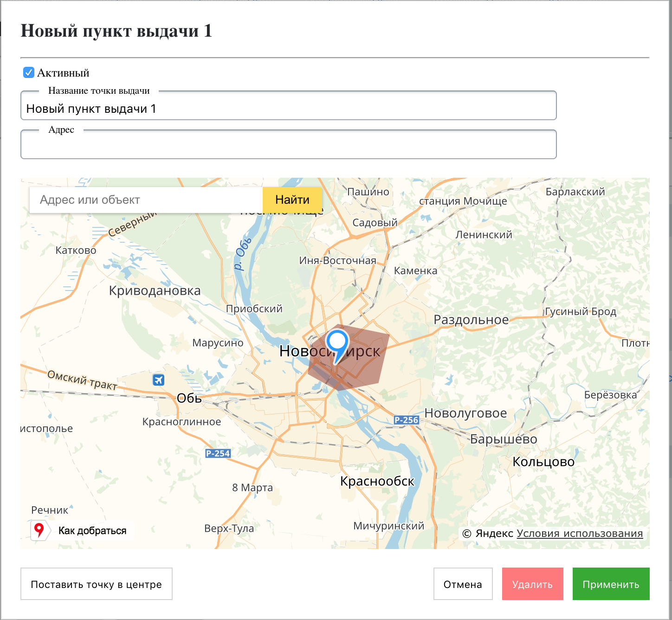Screen dimensions: 672x620
Task: Click the P-254 road shield
Action: tap(218, 453)
